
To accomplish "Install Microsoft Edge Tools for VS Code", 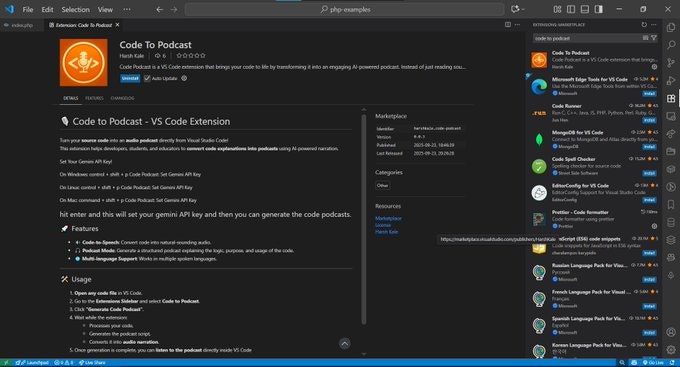I will [649, 94].
